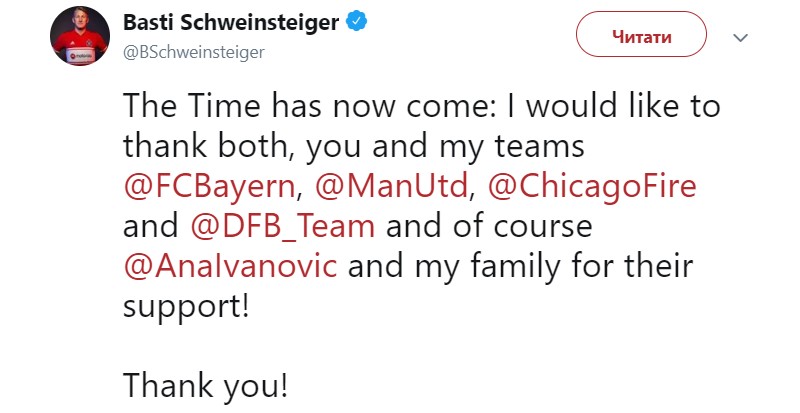Open the Basti Schweinsteiger display name link
Screen dimensions: 800x413
coord(232,21)
